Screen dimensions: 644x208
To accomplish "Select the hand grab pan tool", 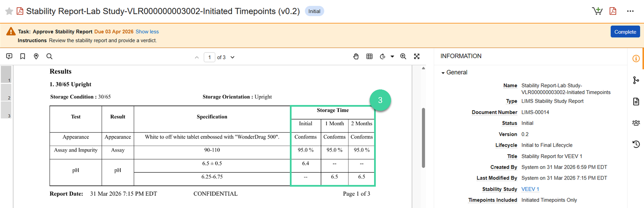I will pyautogui.click(x=356, y=57).
